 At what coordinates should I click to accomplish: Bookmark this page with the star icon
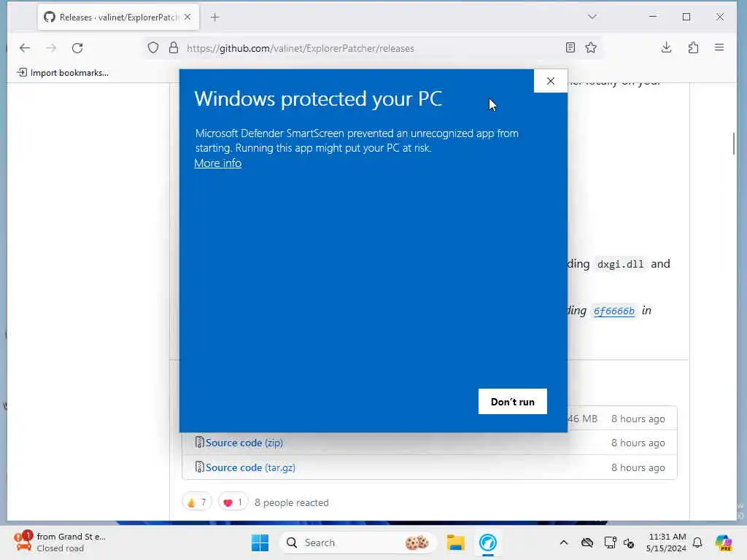(591, 47)
